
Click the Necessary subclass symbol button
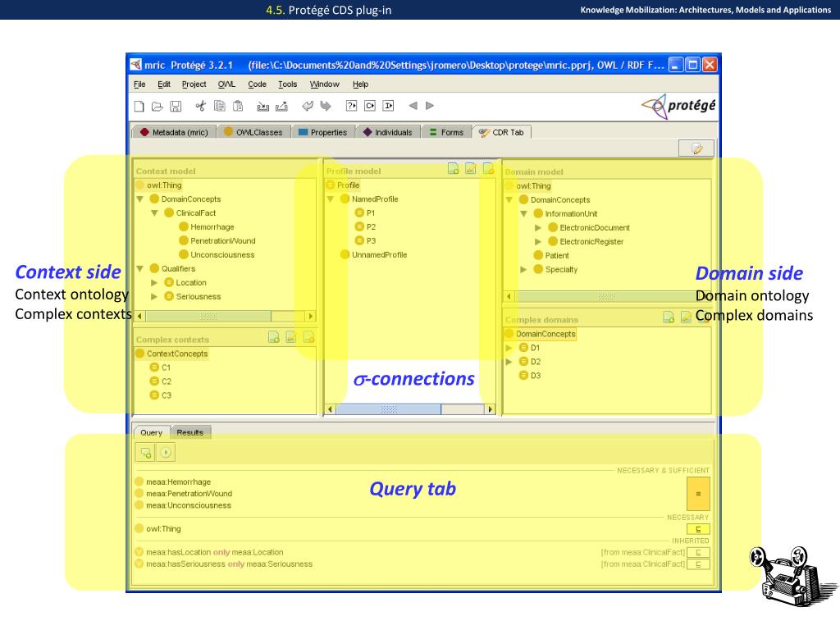(698, 529)
